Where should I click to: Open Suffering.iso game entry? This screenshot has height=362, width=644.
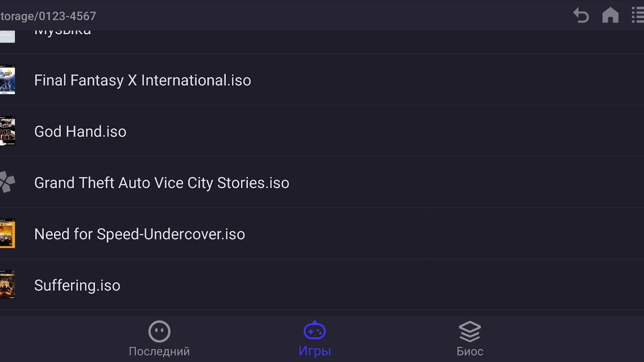pos(77,286)
